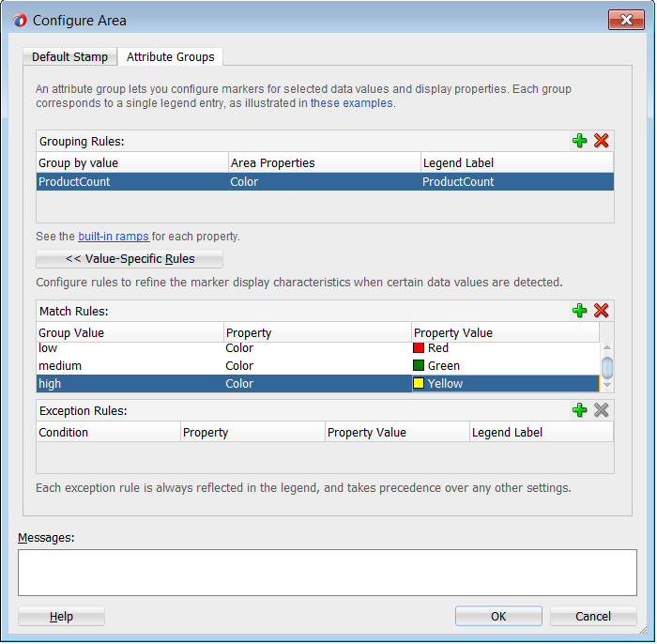657x644 pixels.
Task: Click inside the Messages text area
Action: point(328,573)
